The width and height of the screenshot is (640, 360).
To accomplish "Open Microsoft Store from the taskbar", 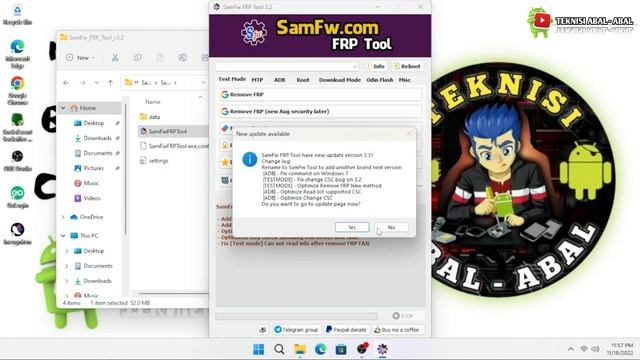I will click(x=341, y=349).
